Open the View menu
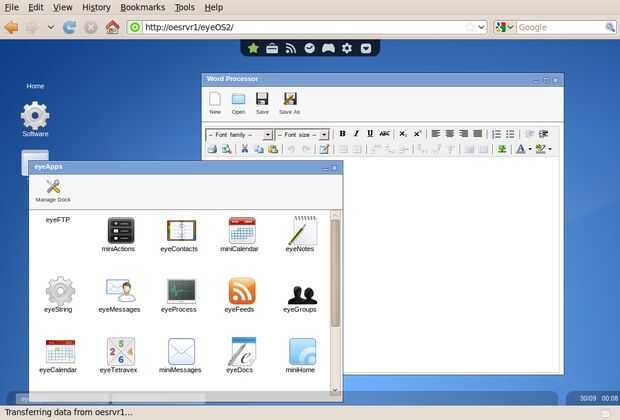The image size is (620, 420). tap(62, 7)
